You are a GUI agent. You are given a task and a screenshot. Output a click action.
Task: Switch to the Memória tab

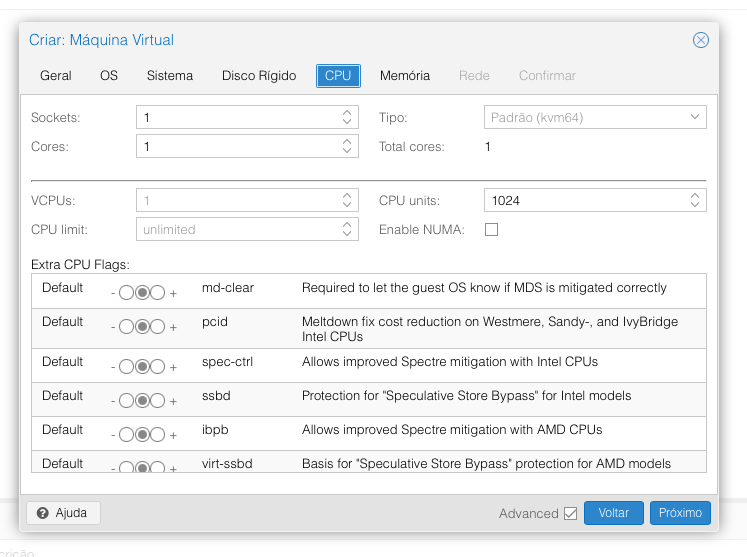405,76
